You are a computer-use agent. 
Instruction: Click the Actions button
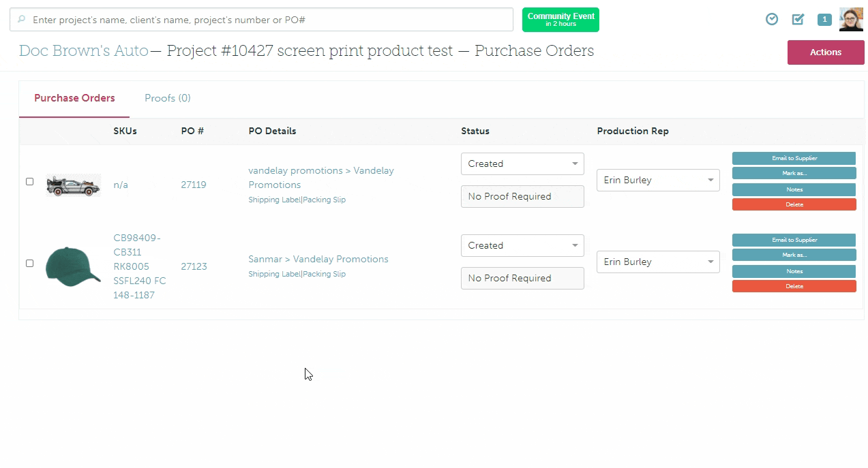pos(826,52)
